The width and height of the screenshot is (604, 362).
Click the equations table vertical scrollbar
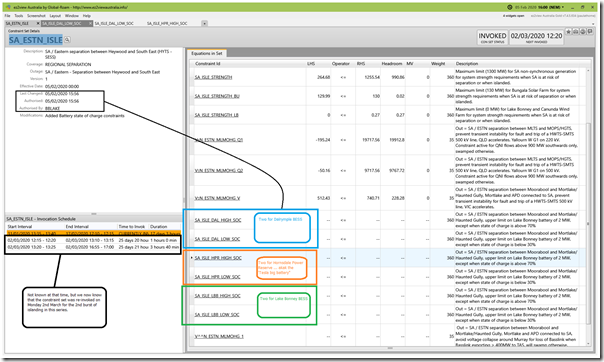point(588,223)
